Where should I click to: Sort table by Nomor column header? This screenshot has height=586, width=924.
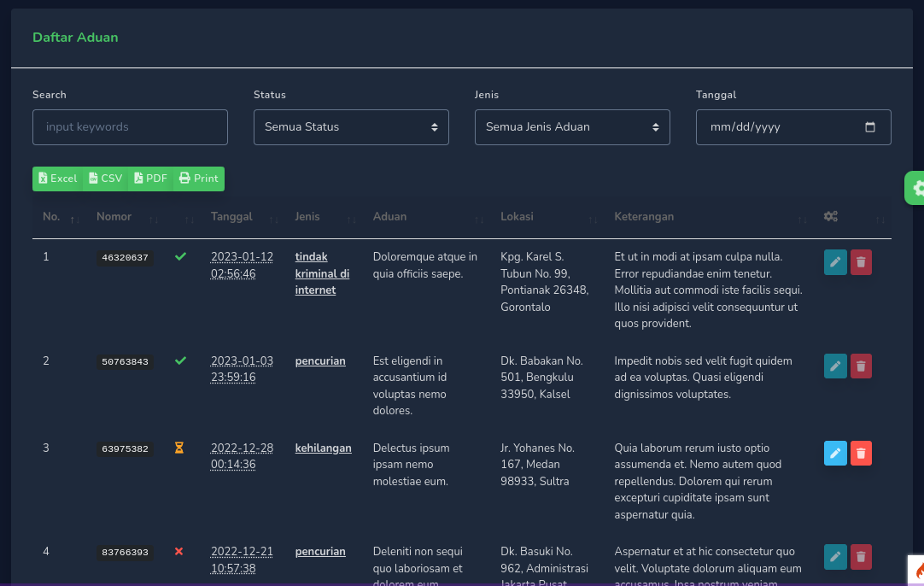pyautogui.click(x=114, y=217)
